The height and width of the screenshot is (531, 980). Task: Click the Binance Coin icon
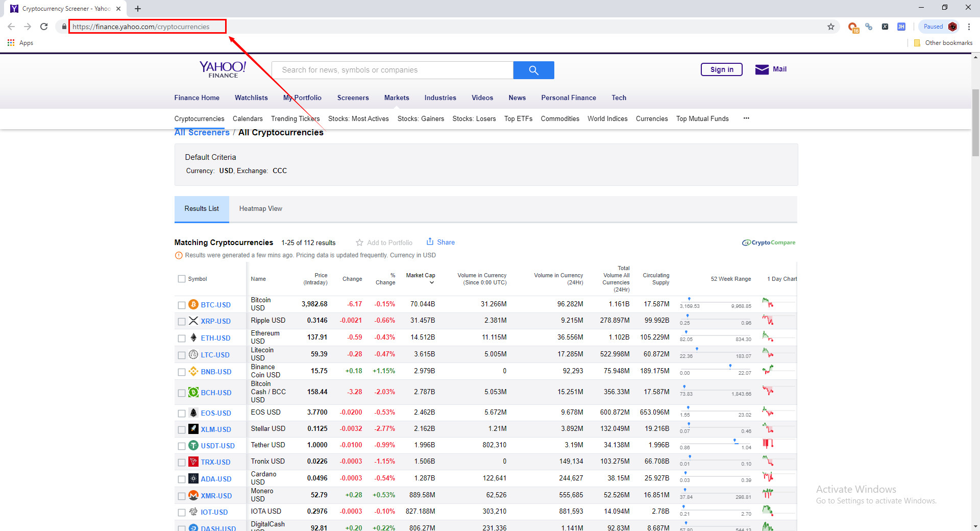193,371
